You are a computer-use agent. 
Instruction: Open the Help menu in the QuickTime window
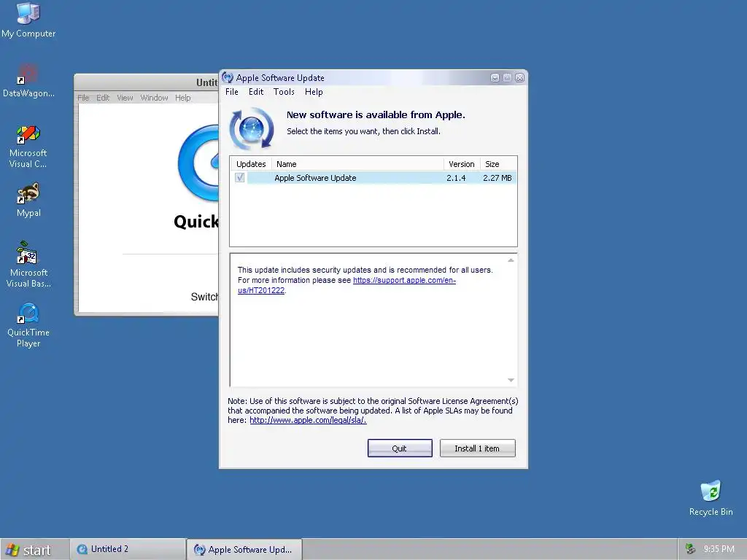pos(183,98)
